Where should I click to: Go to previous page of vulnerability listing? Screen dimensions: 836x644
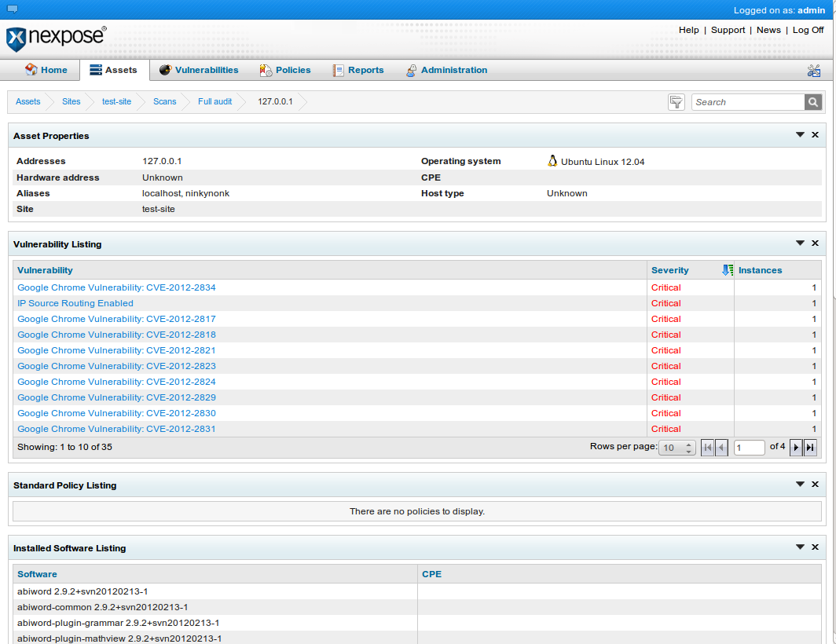click(x=721, y=448)
